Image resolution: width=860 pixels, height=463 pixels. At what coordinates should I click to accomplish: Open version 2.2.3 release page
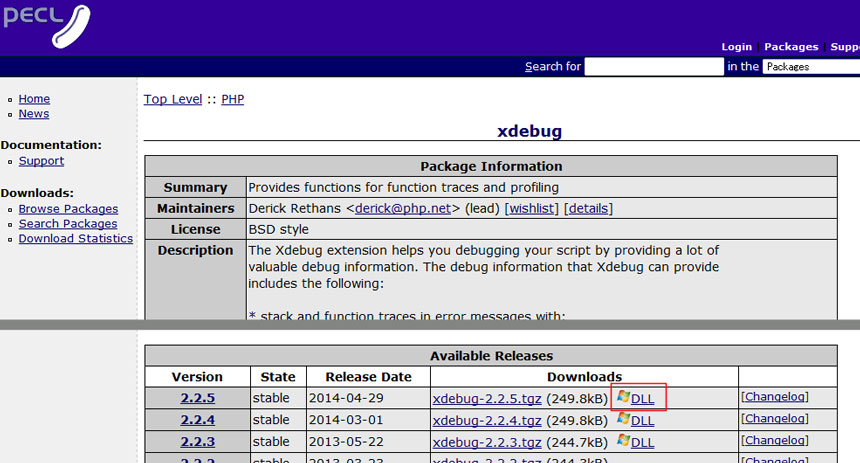(x=197, y=442)
